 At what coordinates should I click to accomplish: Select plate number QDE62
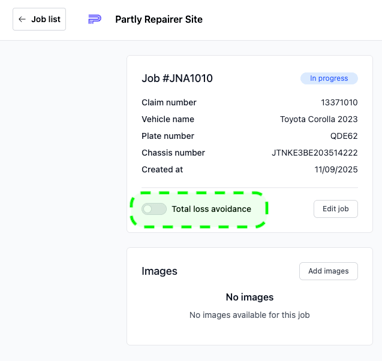click(344, 136)
